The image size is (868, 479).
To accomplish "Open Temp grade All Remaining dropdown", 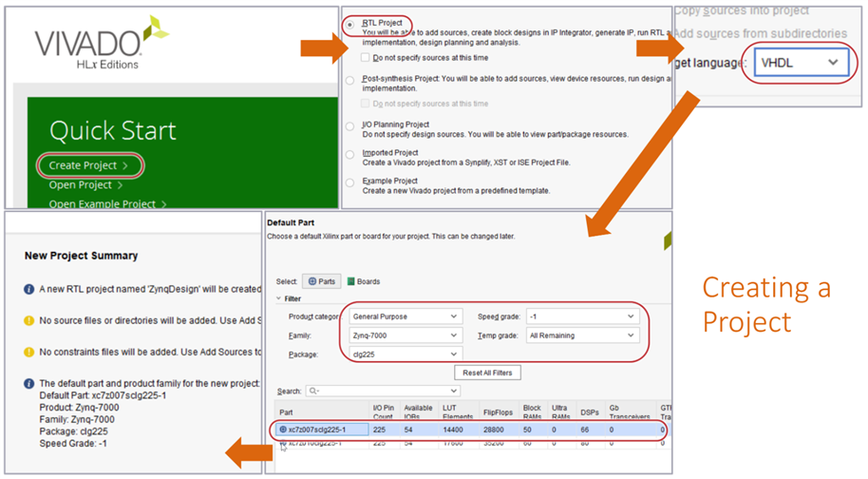I will pos(582,335).
